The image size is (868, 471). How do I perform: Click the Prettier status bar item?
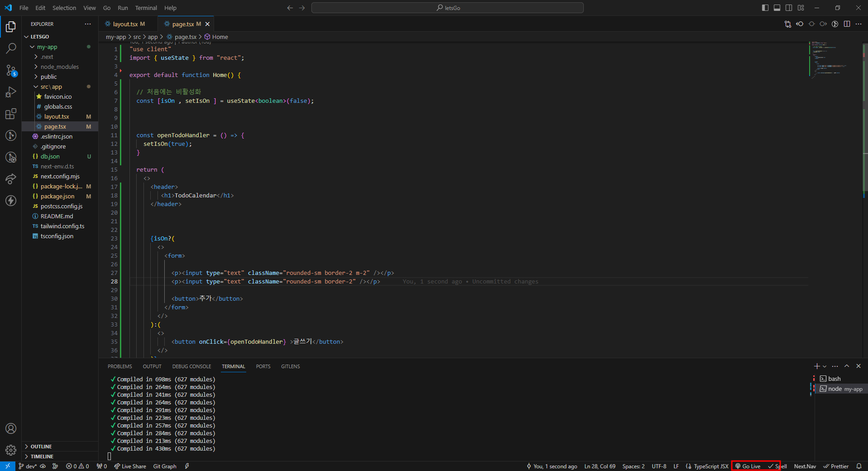(x=835, y=466)
